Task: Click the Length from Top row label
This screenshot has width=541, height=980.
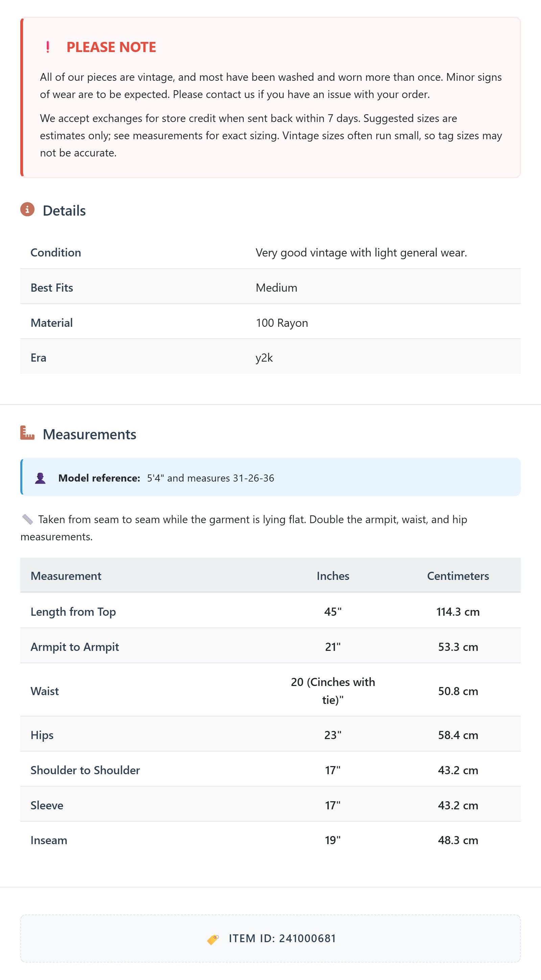Action: point(73,612)
